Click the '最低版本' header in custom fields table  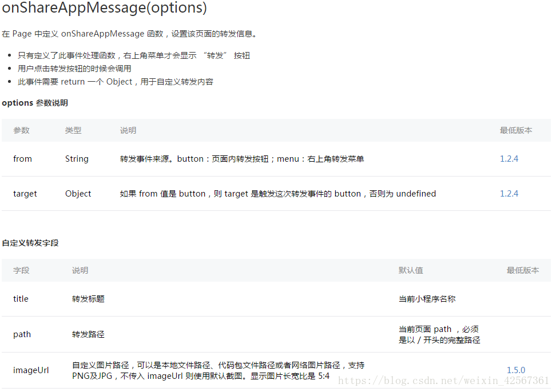[x=523, y=270]
